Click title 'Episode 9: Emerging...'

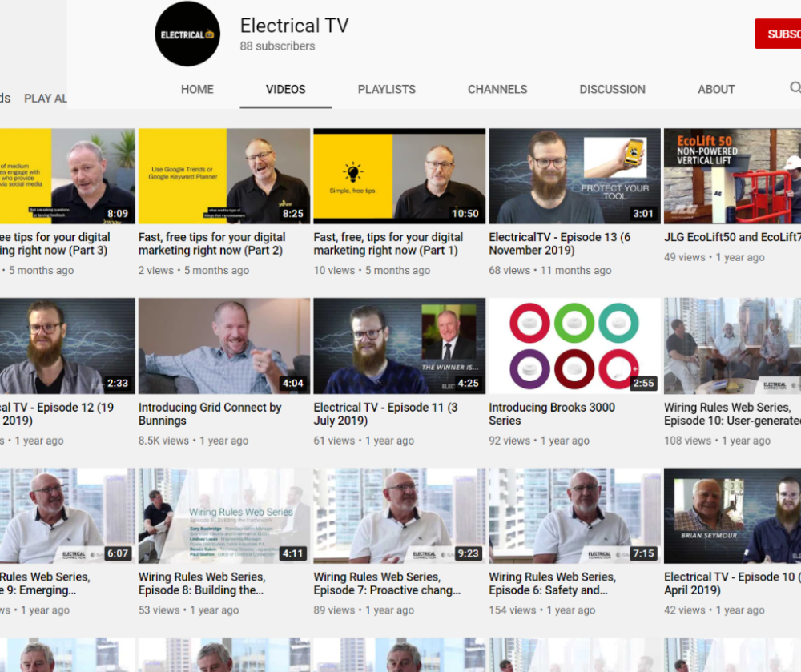[x=45, y=584]
